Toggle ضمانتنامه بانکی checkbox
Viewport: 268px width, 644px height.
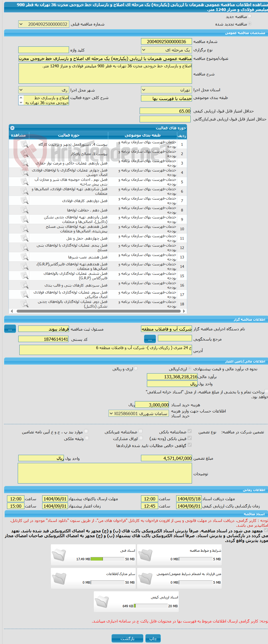(x=190, y=431)
